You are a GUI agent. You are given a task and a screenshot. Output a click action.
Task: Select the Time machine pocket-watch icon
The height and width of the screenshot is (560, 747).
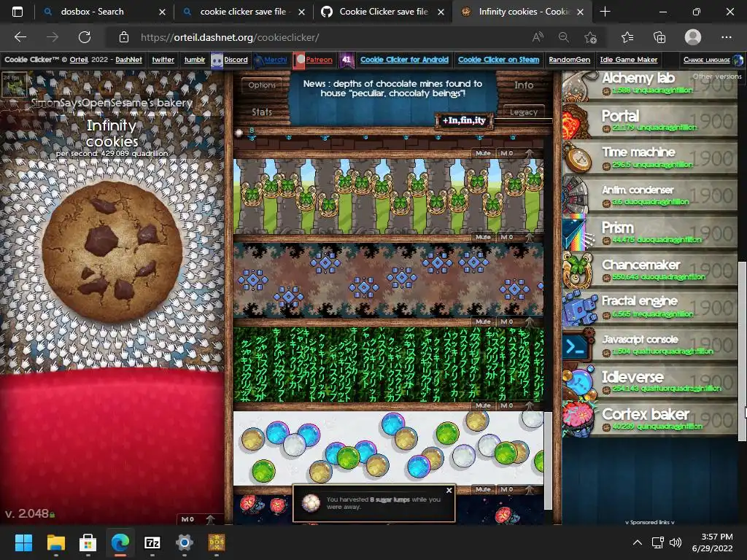578,158
